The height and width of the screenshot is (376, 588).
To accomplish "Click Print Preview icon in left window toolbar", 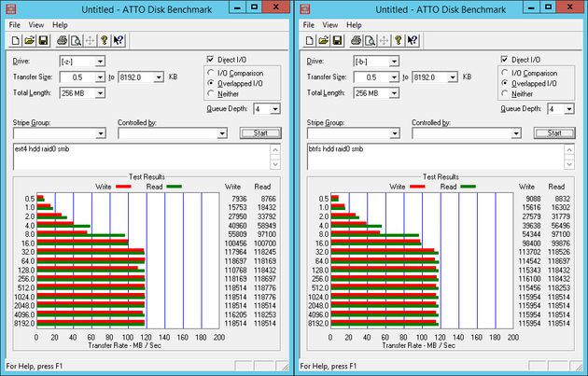I will pyautogui.click(x=77, y=40).
